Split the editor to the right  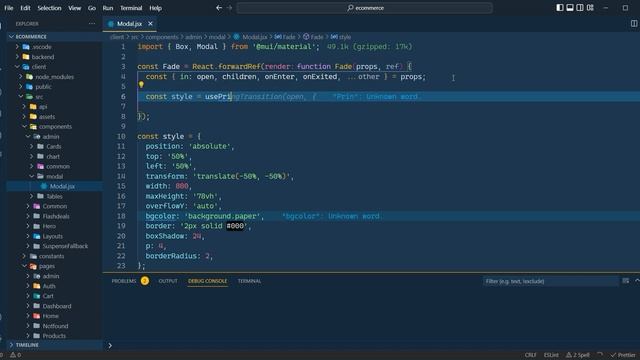[633, 24]
